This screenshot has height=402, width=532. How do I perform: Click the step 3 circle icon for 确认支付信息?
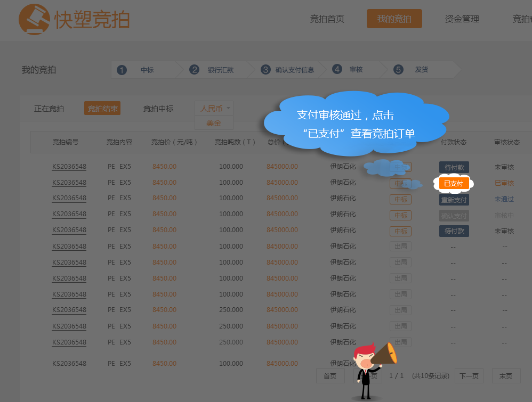265,70
